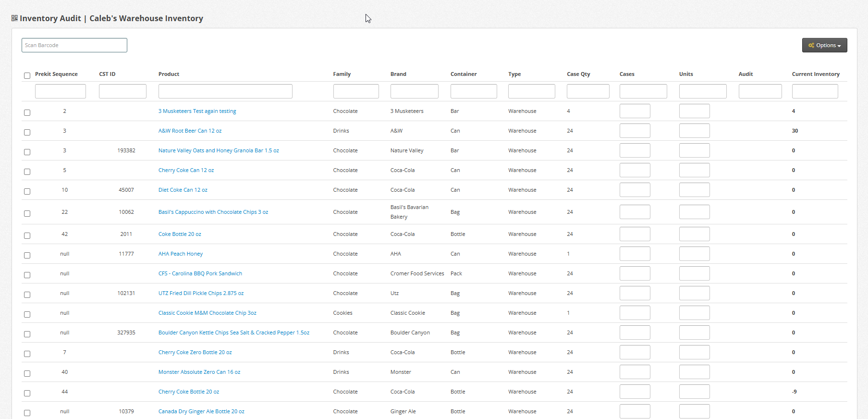
Task: Tick the CFS Carolina BBQ Pork Sandwich checkbox
Action: click(x=27, y=275)
